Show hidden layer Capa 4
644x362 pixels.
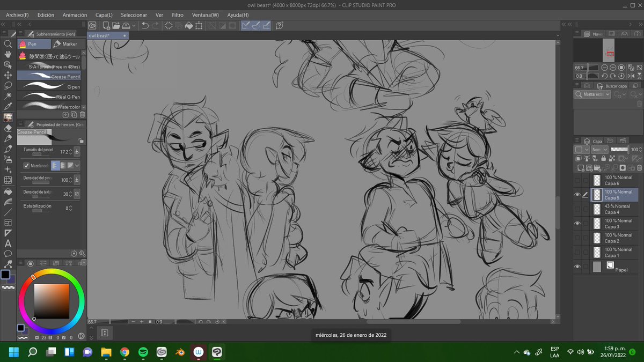(x=577, y=209)
